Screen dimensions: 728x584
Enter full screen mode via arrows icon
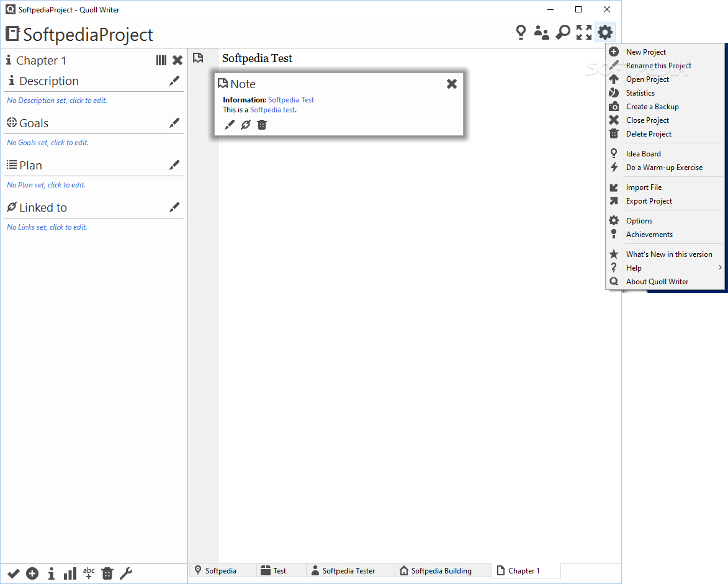tap(584, 32)
